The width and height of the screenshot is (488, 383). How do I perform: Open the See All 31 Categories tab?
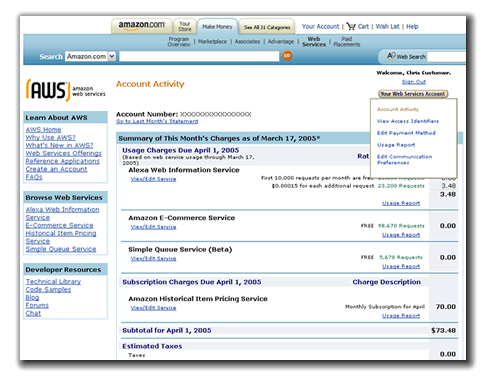(267, 27)
